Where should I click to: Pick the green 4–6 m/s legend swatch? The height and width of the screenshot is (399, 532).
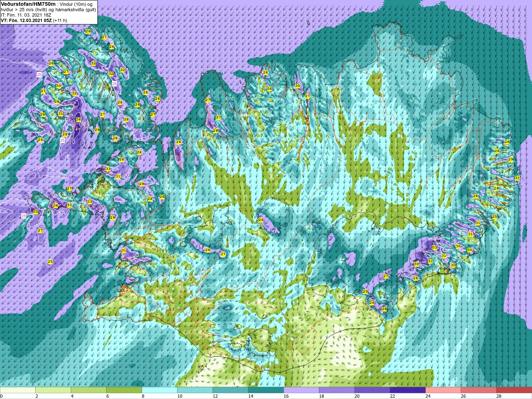(x=89, y=390)
